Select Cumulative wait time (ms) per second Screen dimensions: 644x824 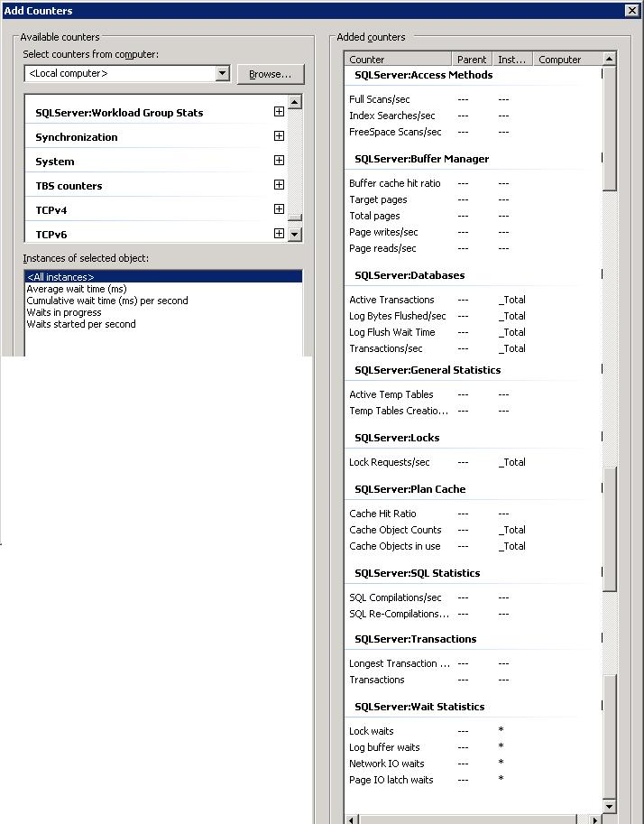[107, 301]
